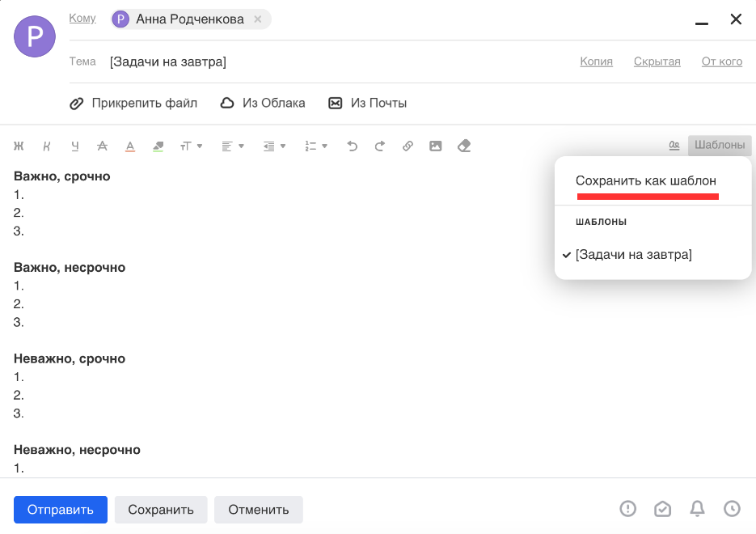
Task: Open the font size dropdown
Action: [x=191, y=146]
